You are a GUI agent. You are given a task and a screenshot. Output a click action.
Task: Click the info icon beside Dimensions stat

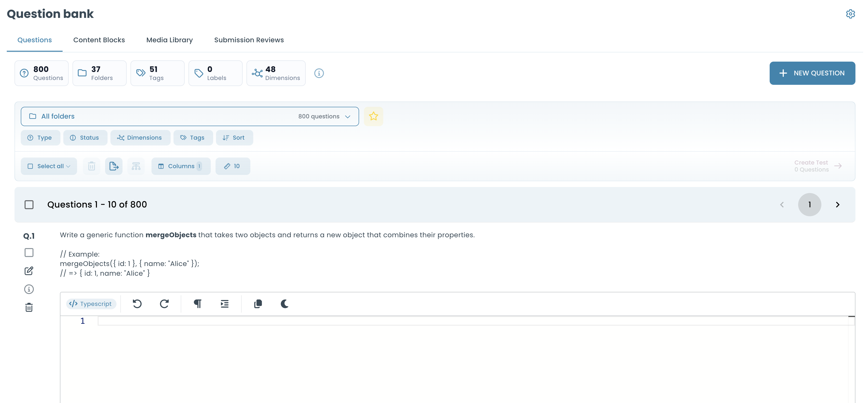319,73
